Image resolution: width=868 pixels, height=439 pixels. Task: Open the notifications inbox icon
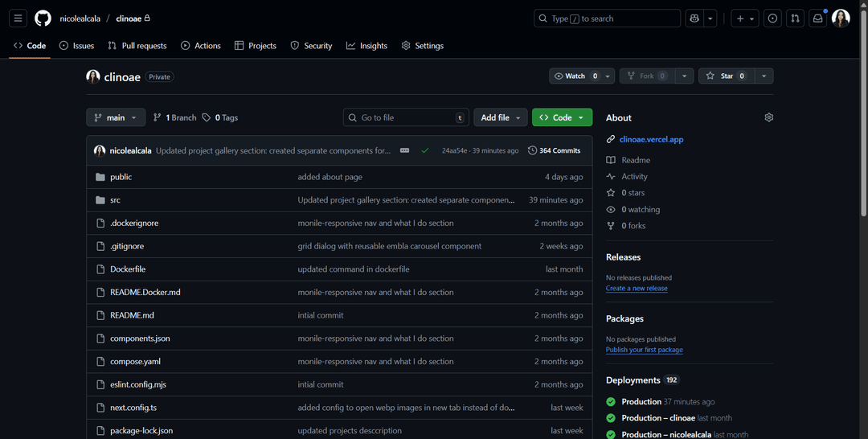(x=818, y=18)
